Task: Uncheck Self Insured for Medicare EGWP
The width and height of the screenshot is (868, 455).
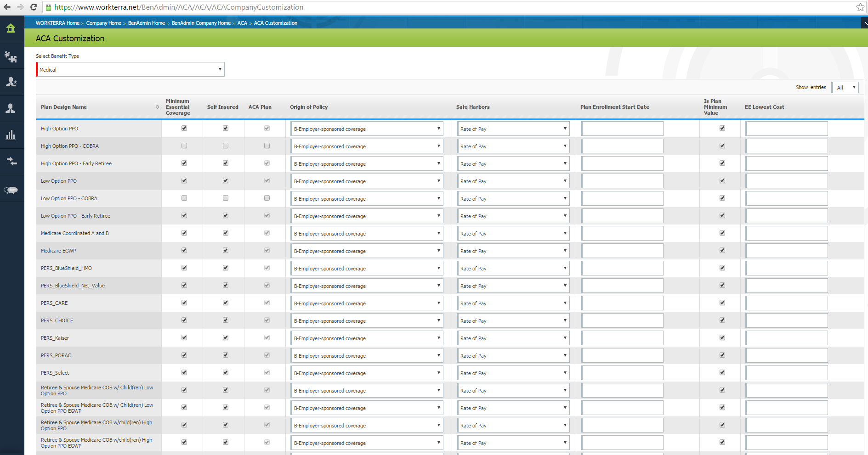Action: click(x=226, y=251)
